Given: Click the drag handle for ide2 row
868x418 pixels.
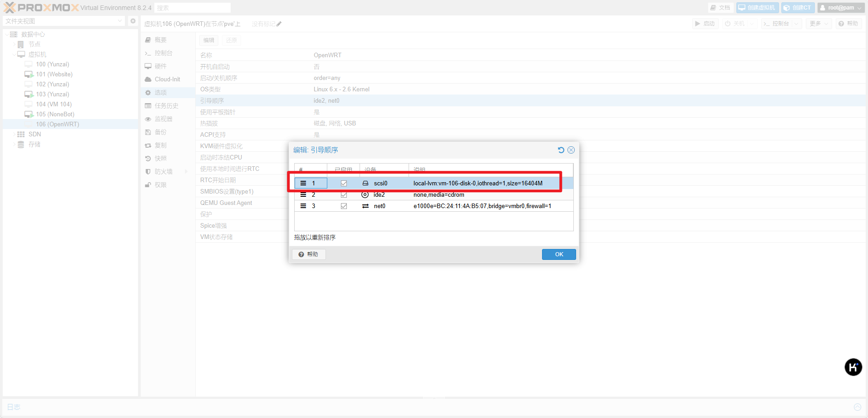Looking at the screenshot, I should (x=303, y=194).
